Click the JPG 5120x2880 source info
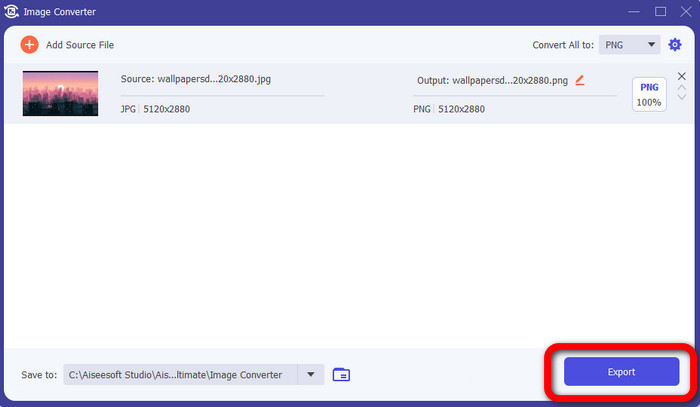Image resolution: width=700 pixels, height=407 pixels. pyautogui.click(x=155, y=109)
